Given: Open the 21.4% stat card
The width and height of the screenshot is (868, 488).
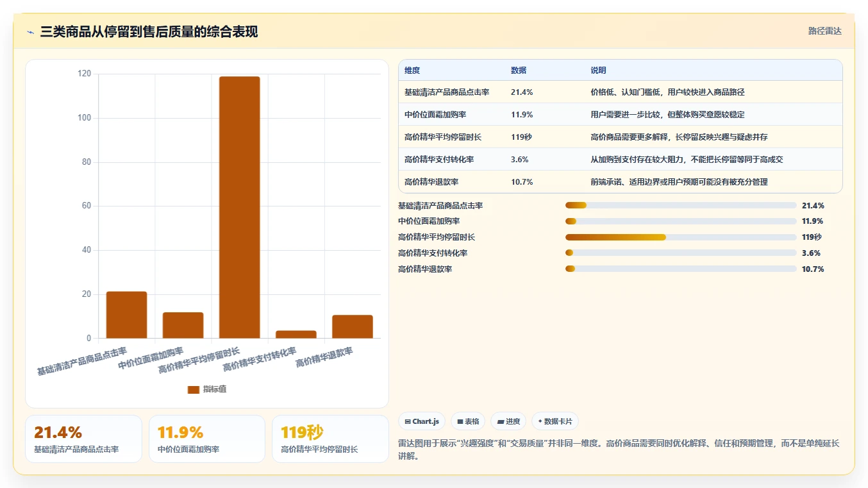Looking at the screenshot, I should click(83, 439).
